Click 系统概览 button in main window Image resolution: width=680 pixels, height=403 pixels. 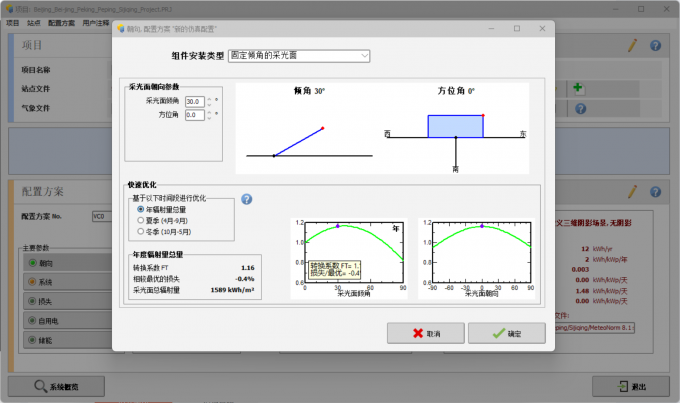tap(56, 386)
